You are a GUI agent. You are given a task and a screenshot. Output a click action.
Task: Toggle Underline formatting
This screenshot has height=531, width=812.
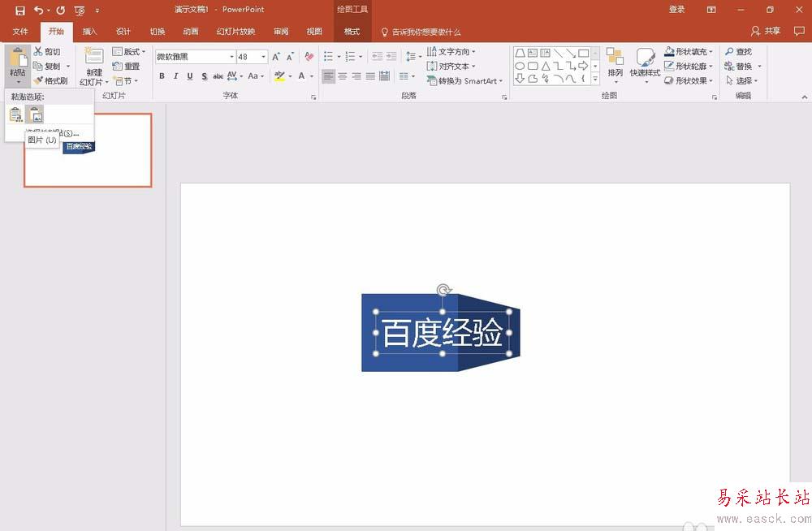click(190, 76)
